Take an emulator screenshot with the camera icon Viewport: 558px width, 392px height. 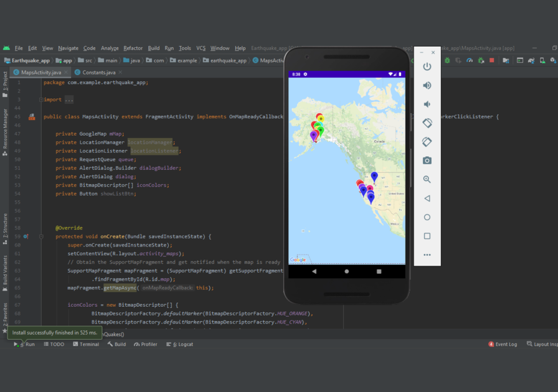[x=427, y=161]
